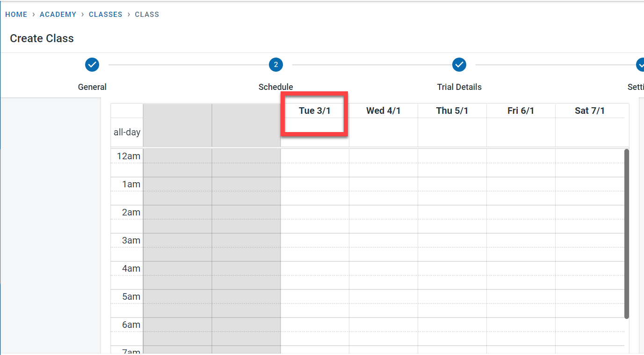
Task: Click the General step checkmark icon
Action: click(x=92, y=65)
